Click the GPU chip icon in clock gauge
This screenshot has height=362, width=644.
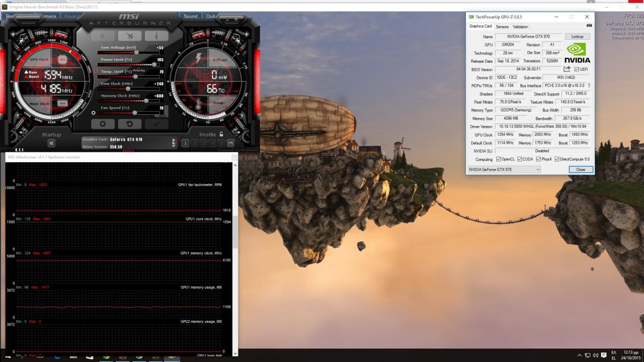pos(62,60)
